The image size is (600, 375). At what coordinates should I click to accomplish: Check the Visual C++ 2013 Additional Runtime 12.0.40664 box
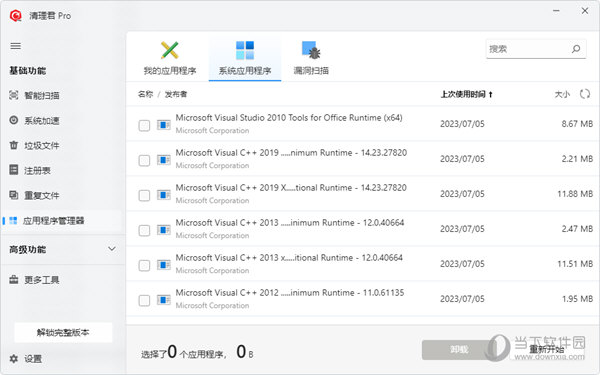144,265
